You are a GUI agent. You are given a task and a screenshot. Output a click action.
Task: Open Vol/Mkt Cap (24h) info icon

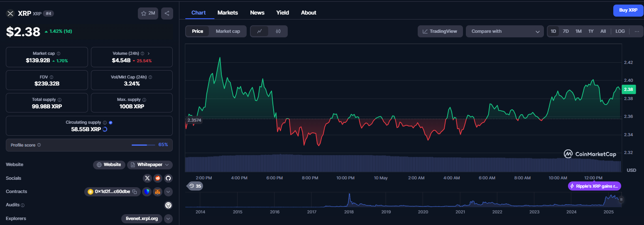pyautogui.click(x=150, y=77)
